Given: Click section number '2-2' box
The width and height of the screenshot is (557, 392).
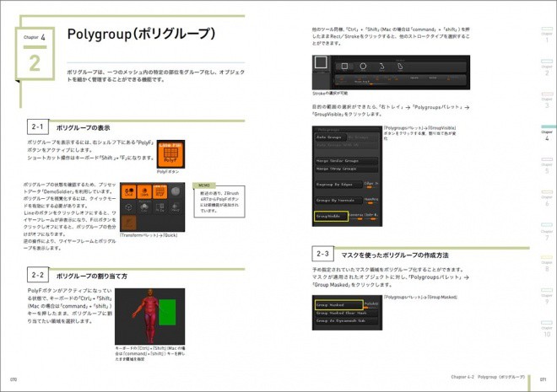Looking at the screenshot, I should (x=38, y=275).
